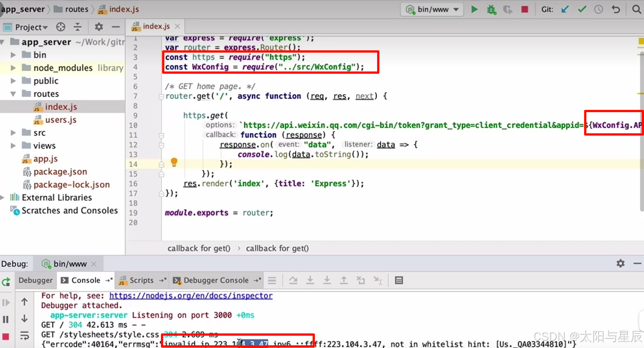Run with coverage icon in top toolbar

tap(508, 9)
